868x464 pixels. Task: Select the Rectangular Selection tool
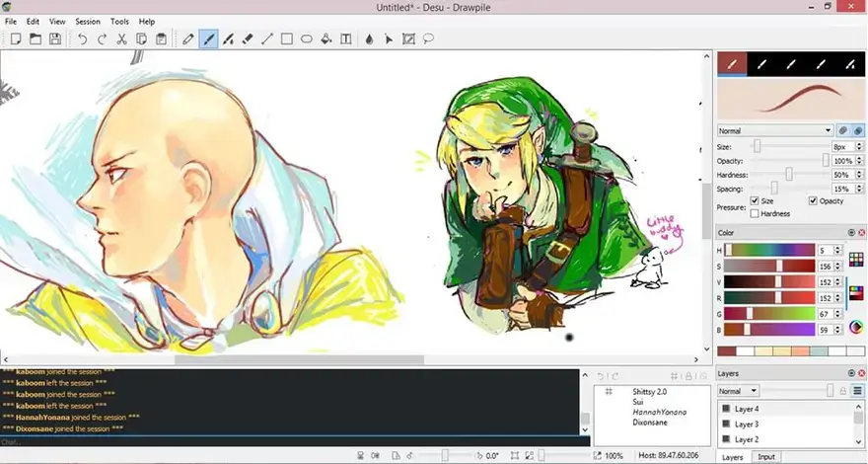[408, 39]
